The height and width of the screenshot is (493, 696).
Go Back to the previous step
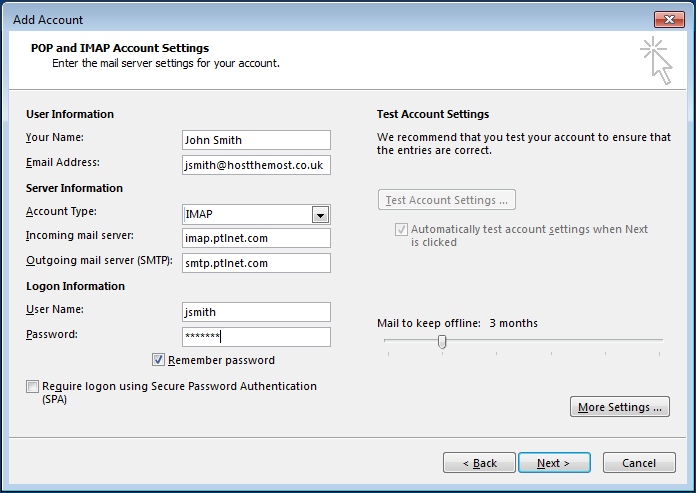[x=480, y=463]
